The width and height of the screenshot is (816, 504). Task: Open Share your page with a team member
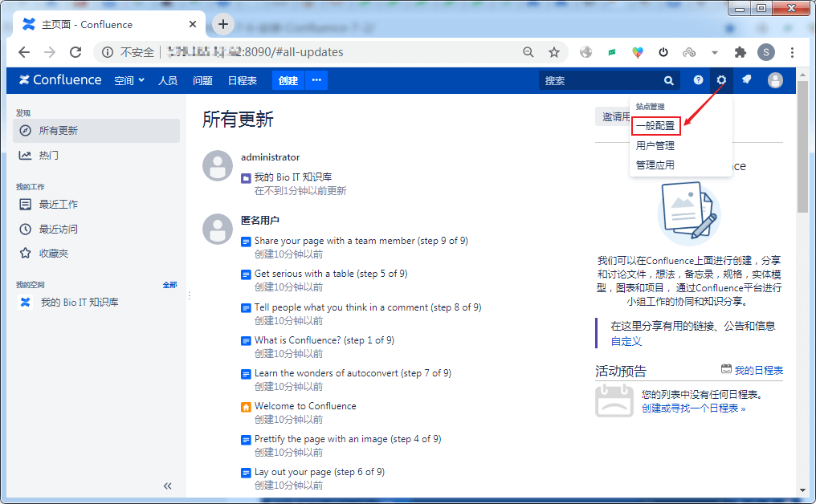click(361, 241)
